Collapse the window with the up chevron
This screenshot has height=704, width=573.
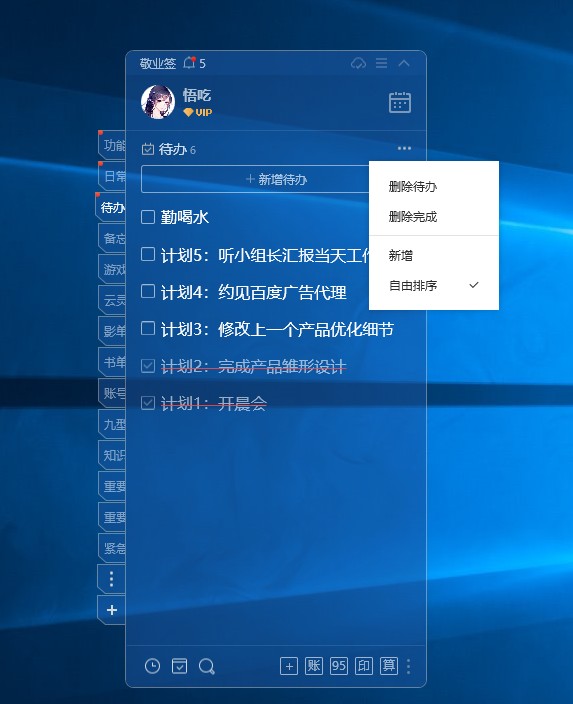point(404,63)
